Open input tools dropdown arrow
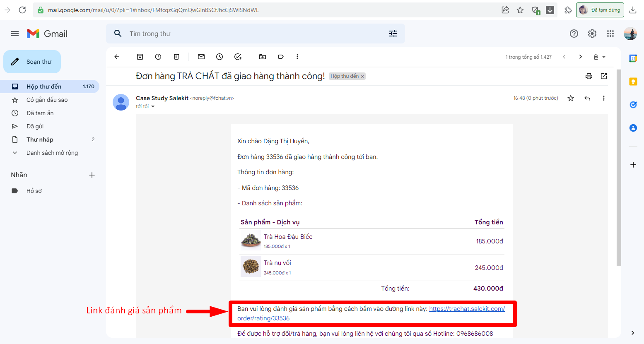 tap(604, 57)
